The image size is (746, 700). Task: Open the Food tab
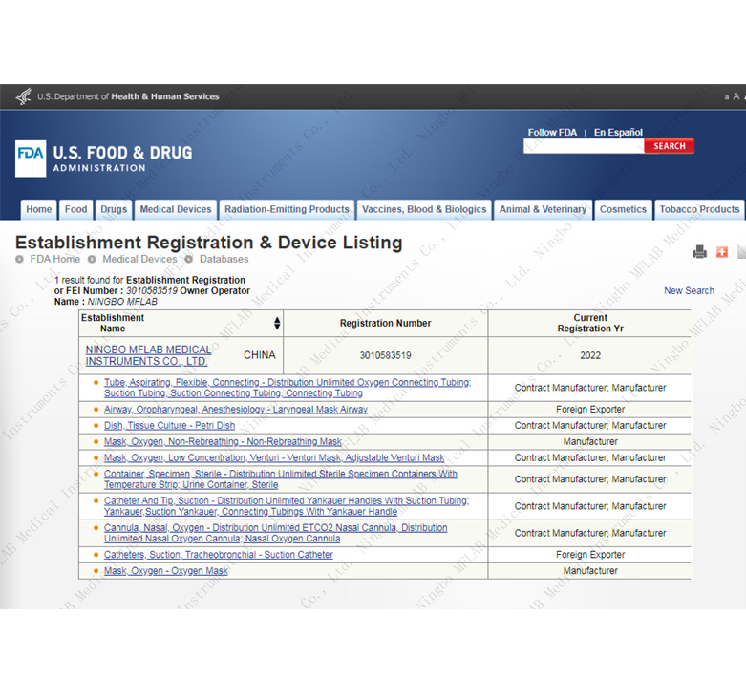[75, 210]
